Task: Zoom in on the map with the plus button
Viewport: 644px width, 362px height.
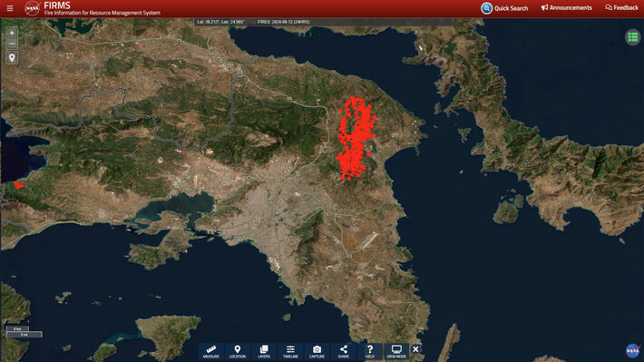Action: click(12, 33)
